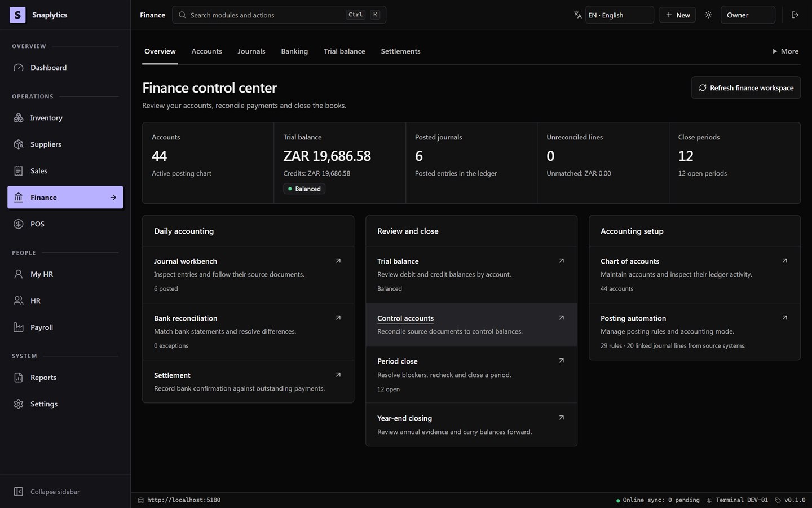Open Settlement card arrow icon
This screenshot has height=508, width=812.
coord(338,375)
